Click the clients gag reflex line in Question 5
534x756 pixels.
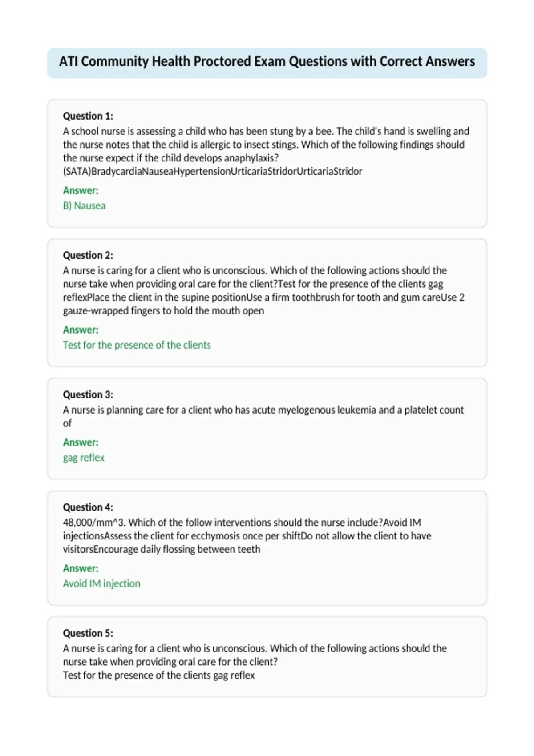(x=159, y=675)
